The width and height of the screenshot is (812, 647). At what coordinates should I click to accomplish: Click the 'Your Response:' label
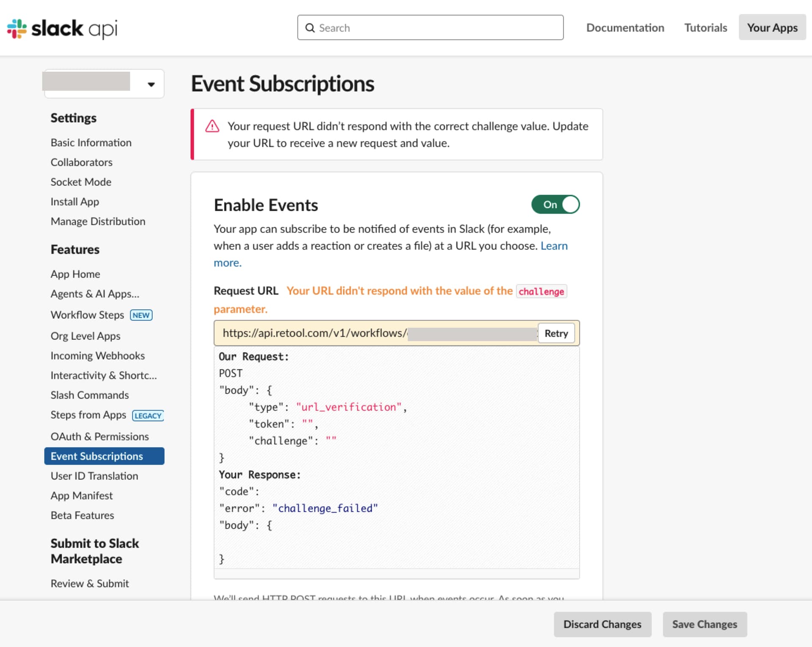click(x=260, y=475)
